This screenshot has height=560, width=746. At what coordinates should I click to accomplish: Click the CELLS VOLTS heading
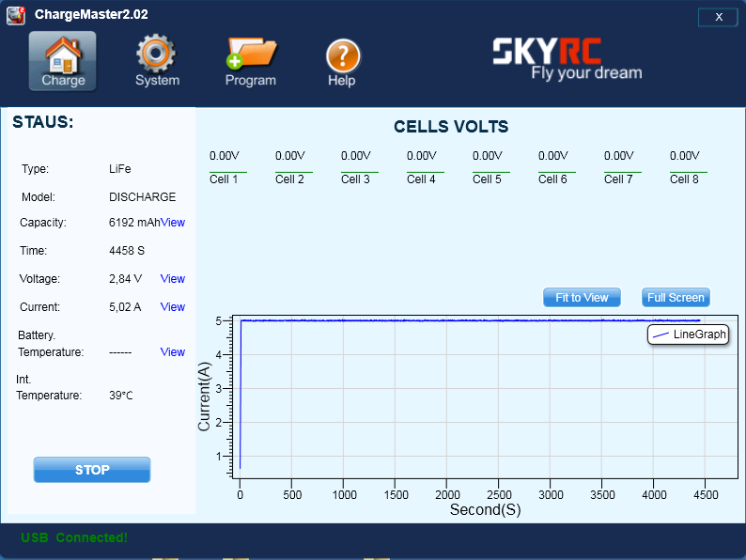tap(451, 127)
